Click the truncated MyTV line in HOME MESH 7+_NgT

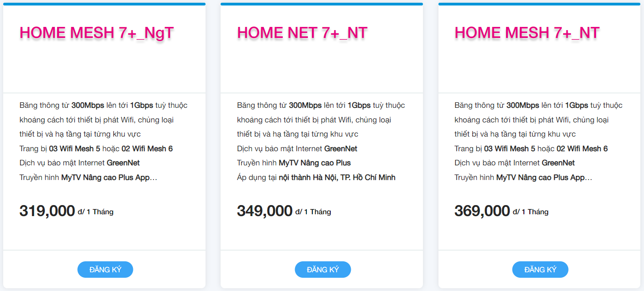tap(88, 177)
